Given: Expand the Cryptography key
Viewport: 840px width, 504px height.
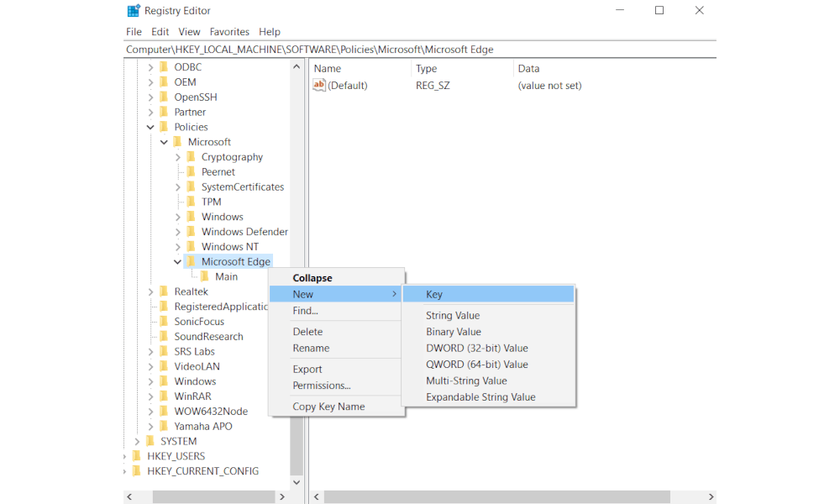Looking at the screenshot, I should pyautogui.click(x=178, y=157).
